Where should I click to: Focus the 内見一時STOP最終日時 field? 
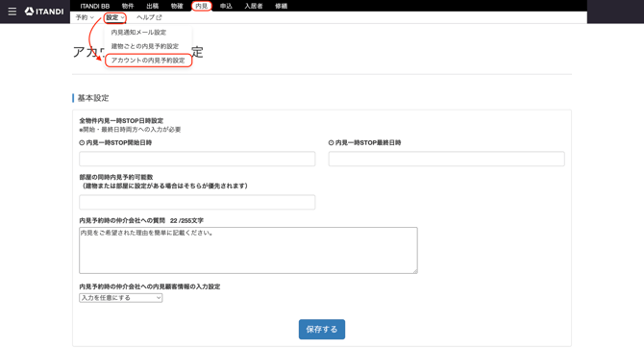[x=446, y=159]
